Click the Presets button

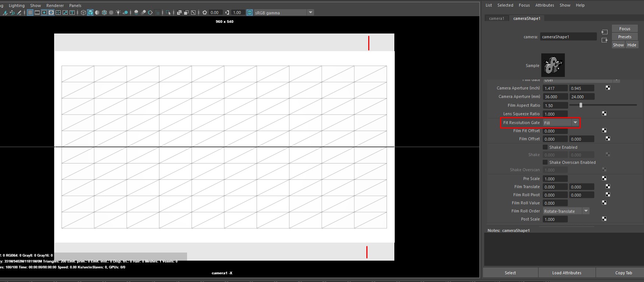point(624,37)
